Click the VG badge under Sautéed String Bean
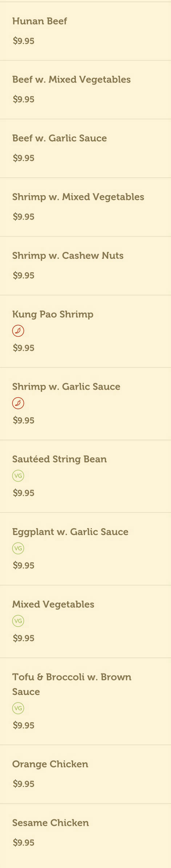Image resolution: width=171 pixels, height=868 pixels. click(18, 475)
